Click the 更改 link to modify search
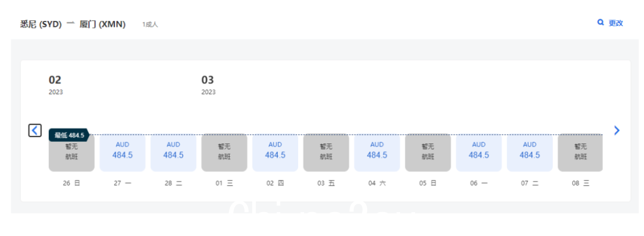 tap(615, 23)
